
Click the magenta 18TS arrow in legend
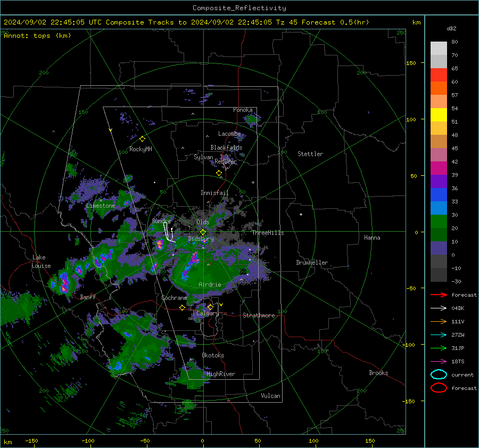(x=439, y=362)
